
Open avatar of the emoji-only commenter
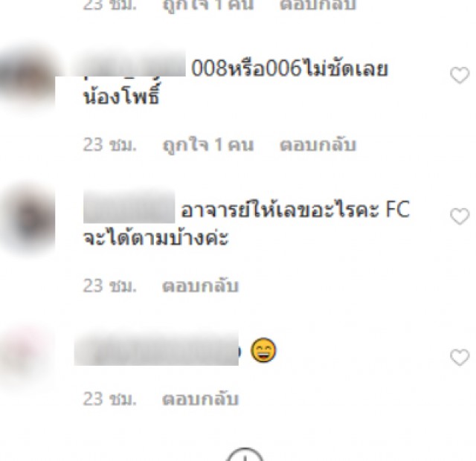[x=25, y=358]
